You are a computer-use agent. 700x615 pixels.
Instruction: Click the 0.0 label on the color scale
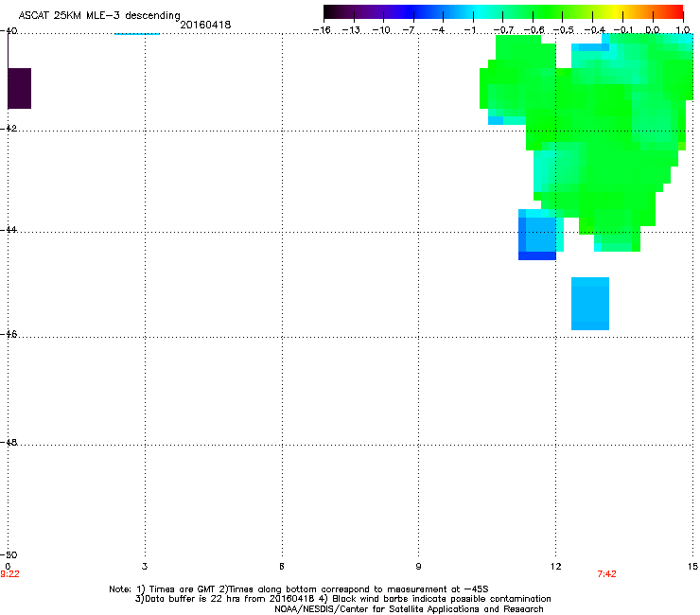pos(653,30)
